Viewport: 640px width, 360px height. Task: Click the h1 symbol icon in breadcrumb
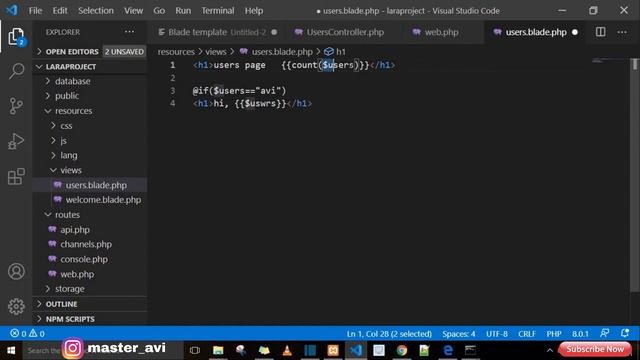tap(329, 52)
